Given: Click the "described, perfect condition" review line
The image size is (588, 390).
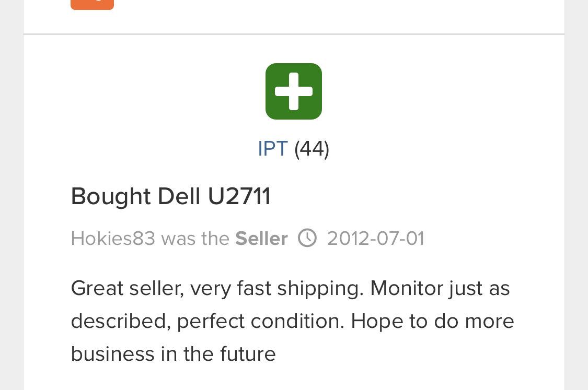Looking at the screenshot, I should click(x=207, y=321).
